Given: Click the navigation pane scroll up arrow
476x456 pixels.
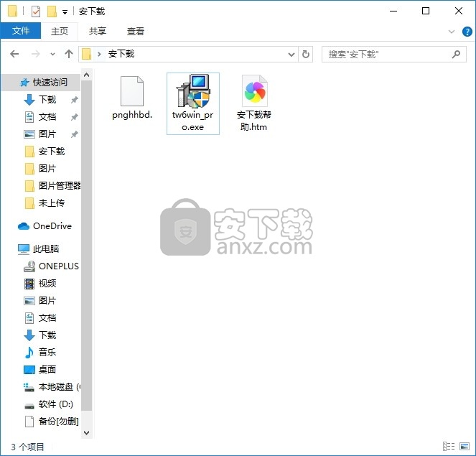Looking at the screenshot, I should (87, 75).
